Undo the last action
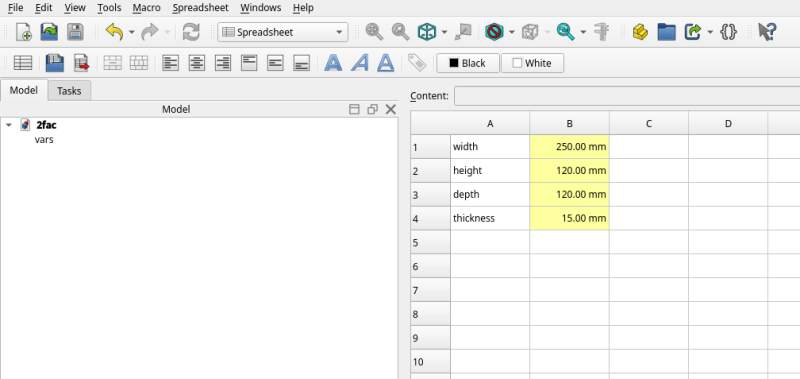The image size is (800, 379). pos(114,32)
